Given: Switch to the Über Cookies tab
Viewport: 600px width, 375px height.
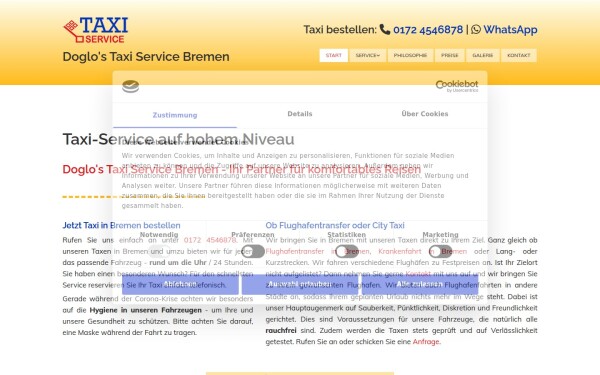Looking at the screenshot, I should coord(425,114).
